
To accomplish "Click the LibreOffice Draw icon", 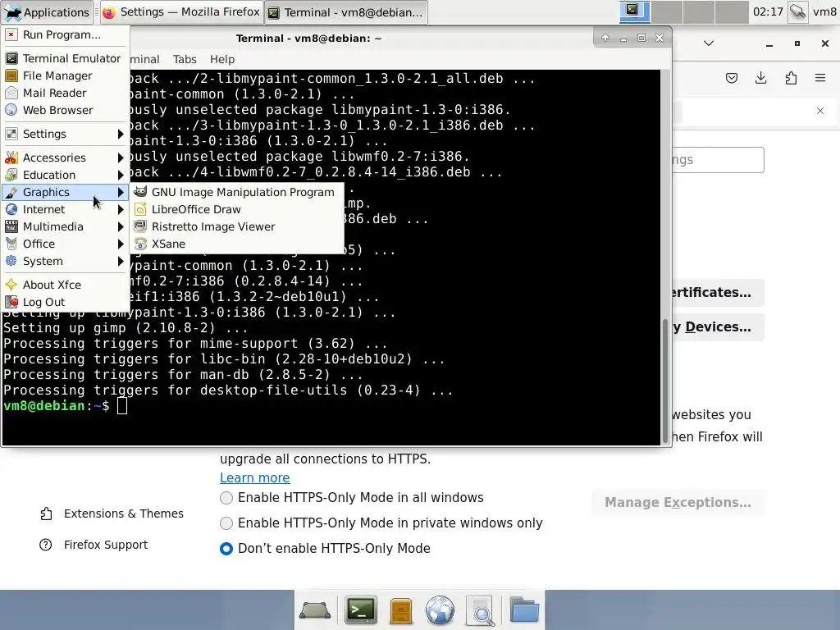I will pos(140,209).
